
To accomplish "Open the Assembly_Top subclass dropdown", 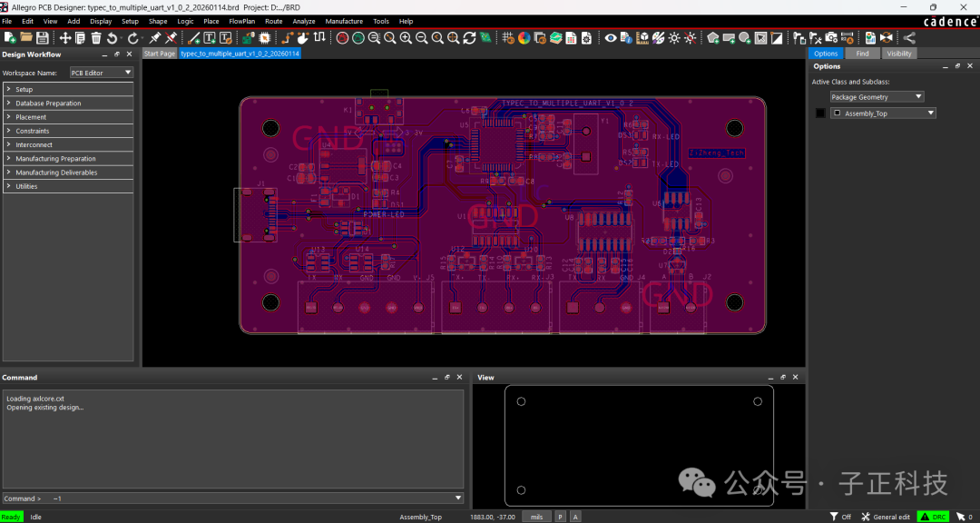I will [883, 113].
